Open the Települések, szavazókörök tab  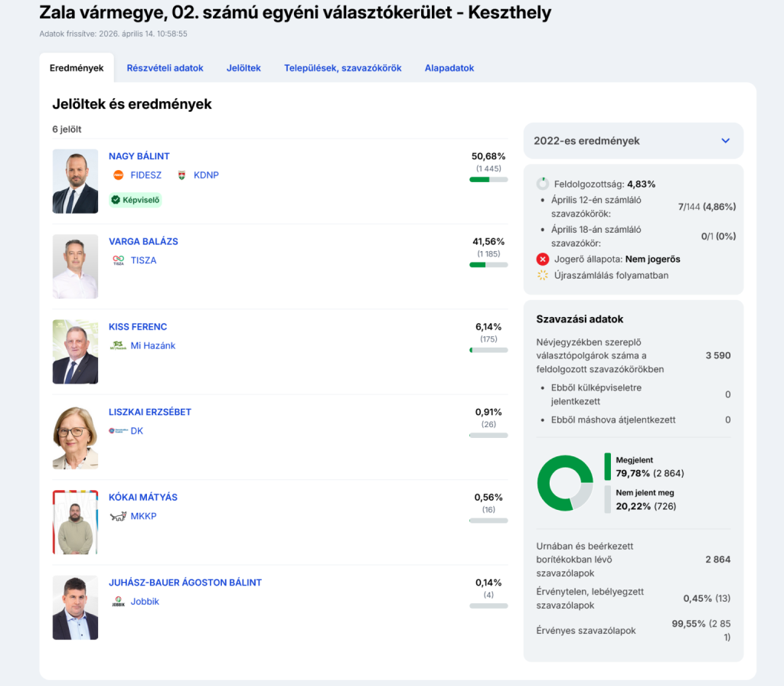click(342, 68)
